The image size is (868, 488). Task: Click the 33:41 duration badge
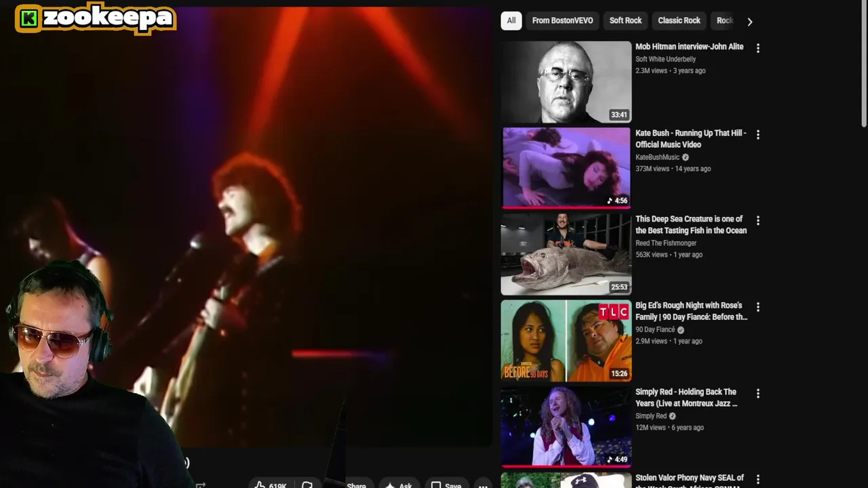(x=619, y=115)
